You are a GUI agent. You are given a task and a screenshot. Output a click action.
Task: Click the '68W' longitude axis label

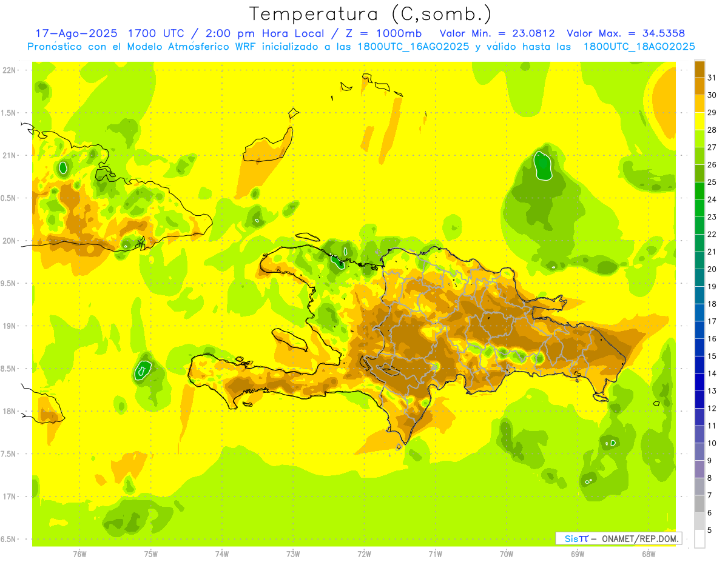coord(649,554)
